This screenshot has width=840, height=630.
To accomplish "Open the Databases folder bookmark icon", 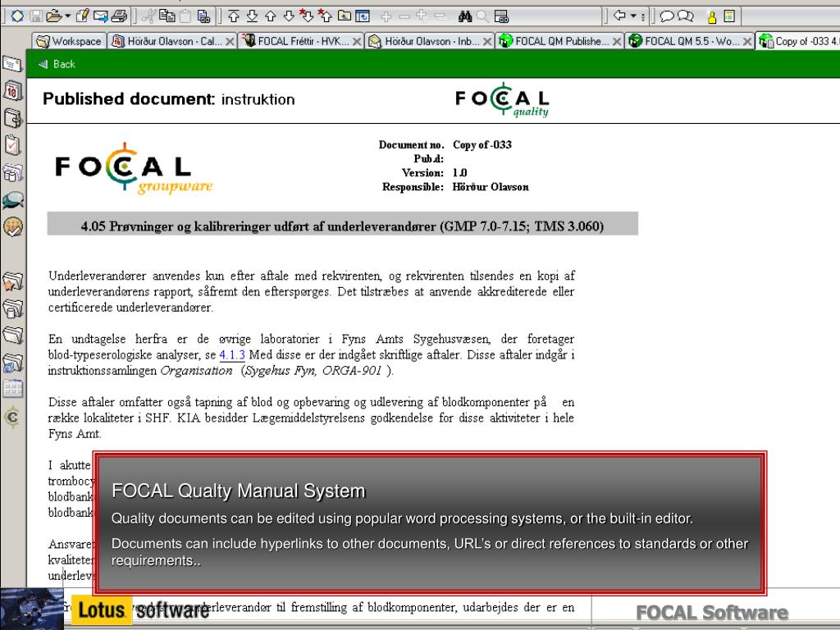I will (12, 308).
